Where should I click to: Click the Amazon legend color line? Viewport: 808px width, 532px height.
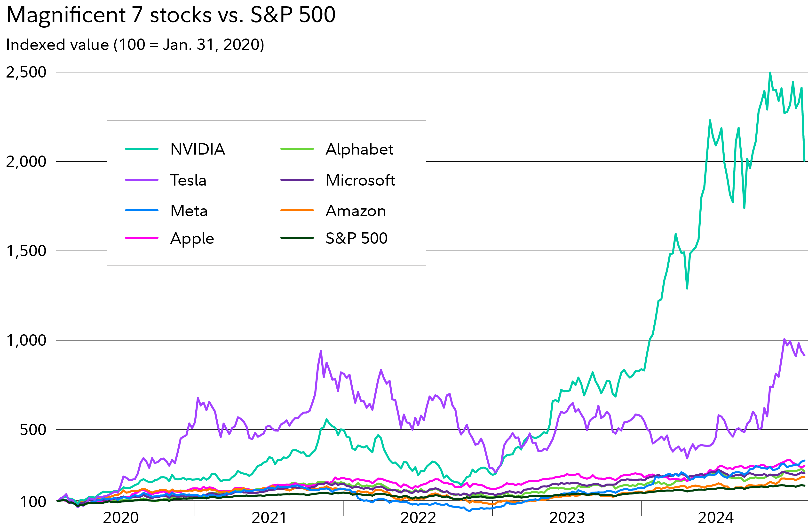tap(297, 210)
